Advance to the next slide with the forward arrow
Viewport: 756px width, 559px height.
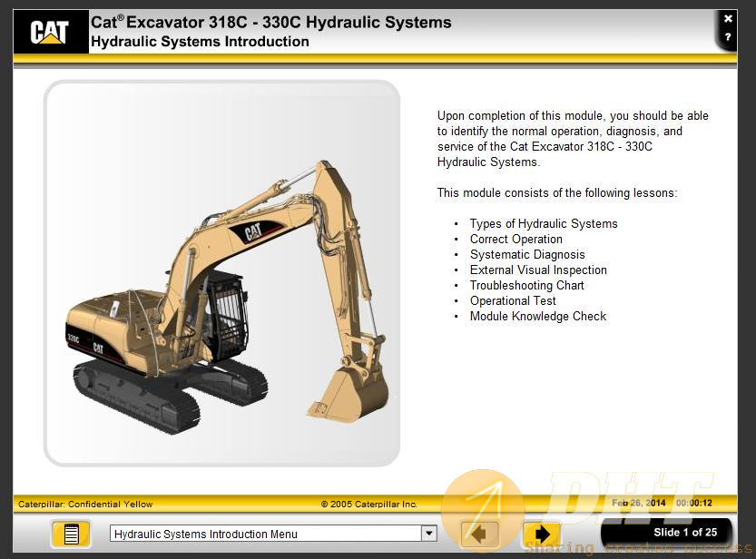542,534
